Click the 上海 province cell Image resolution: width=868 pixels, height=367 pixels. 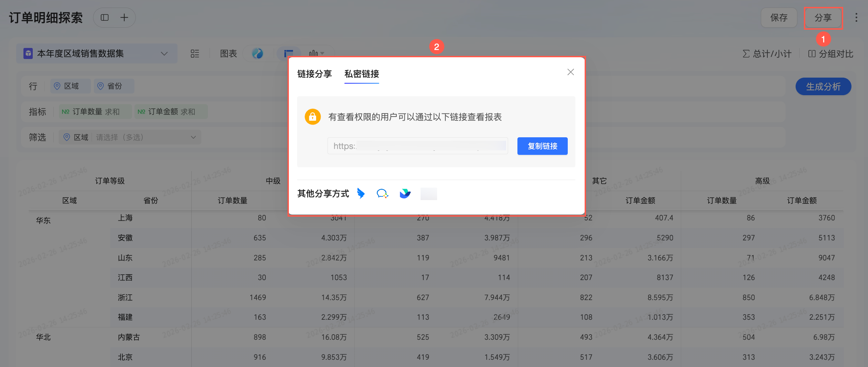(x=125, y=218)
